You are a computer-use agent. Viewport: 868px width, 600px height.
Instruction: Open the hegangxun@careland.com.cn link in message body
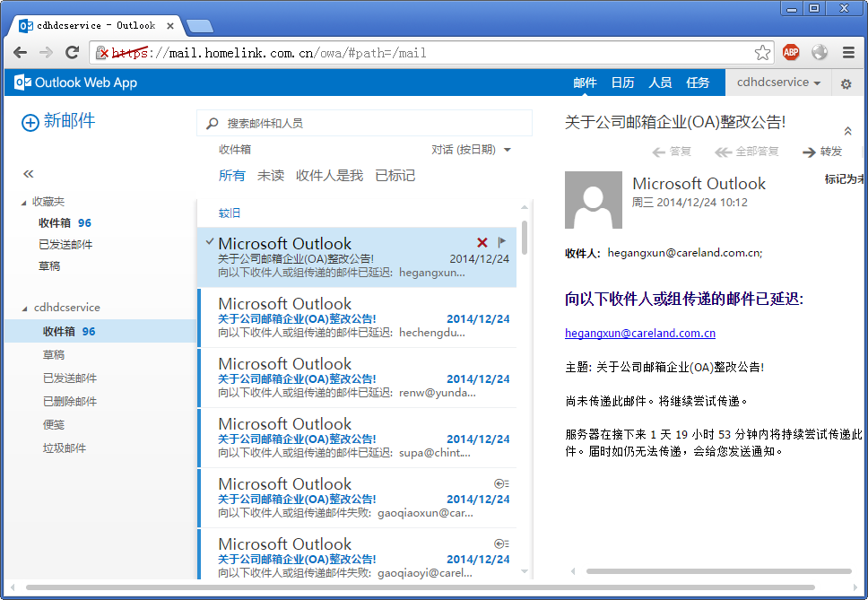pyautogui.click(x=640, y=334)
